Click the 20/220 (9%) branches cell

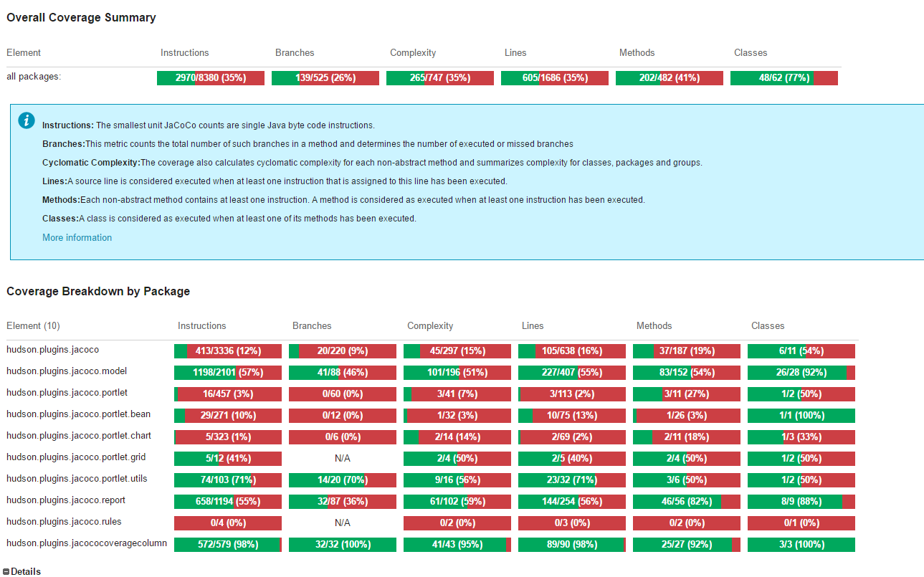[x=343, y=351]
